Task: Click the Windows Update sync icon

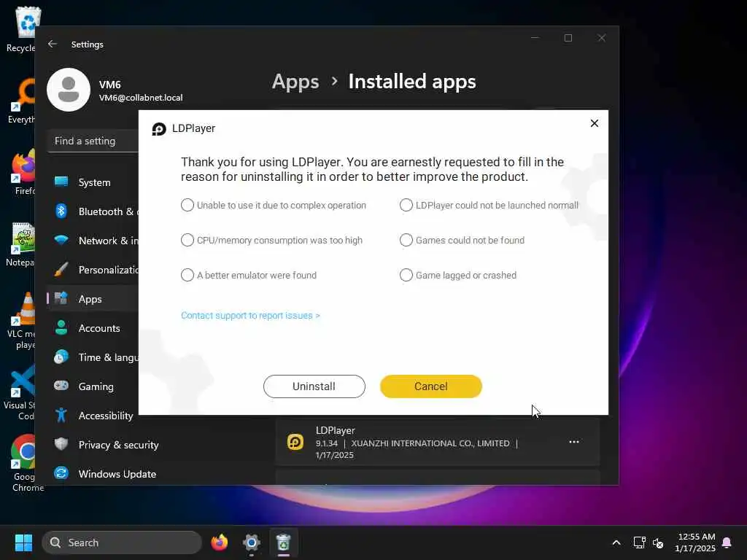Action: click(61, 472)
